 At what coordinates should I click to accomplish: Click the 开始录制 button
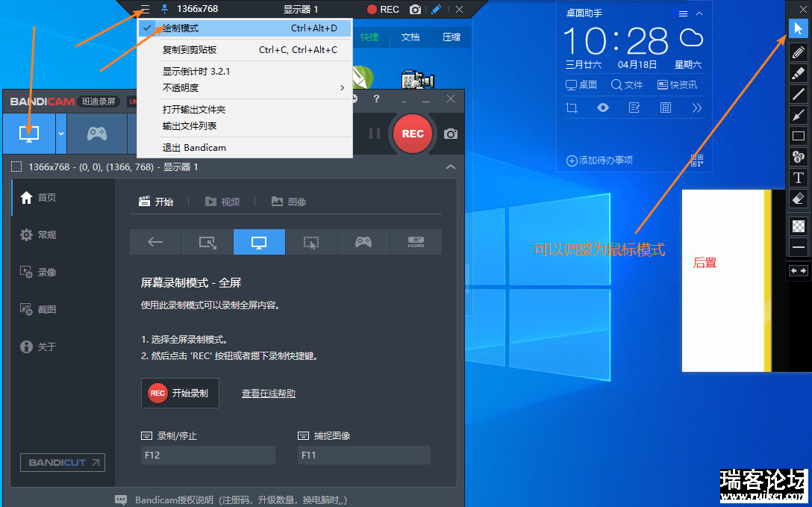point(180,393)
